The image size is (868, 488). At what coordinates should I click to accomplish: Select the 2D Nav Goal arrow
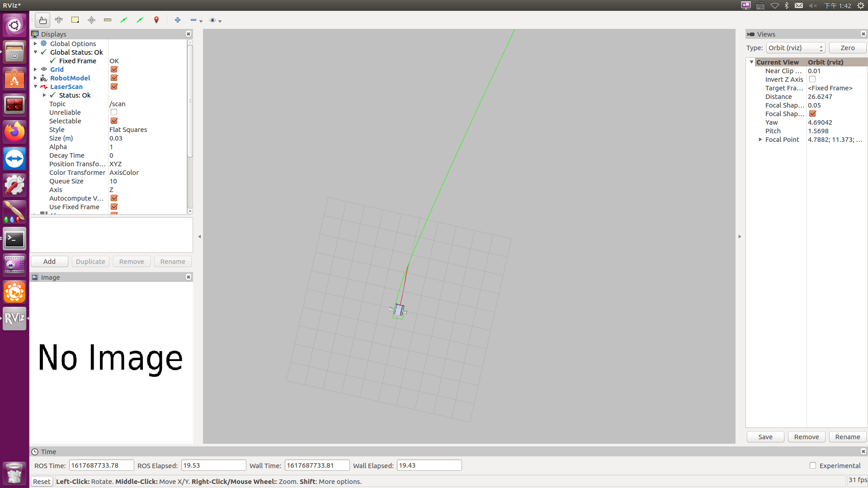click(x=140, y=20)
